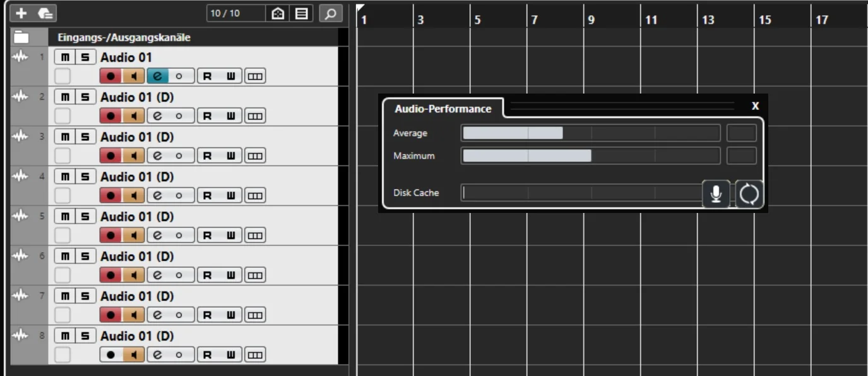Open track visibility configurations list icon
The image size is (868, 376).
(x=302, y=13)
